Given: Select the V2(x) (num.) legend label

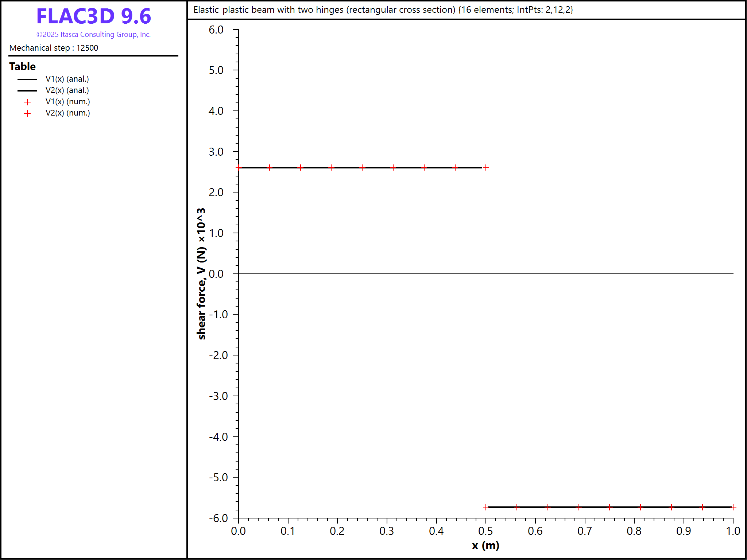Looking at the screenshot, I should pos(67,113).
